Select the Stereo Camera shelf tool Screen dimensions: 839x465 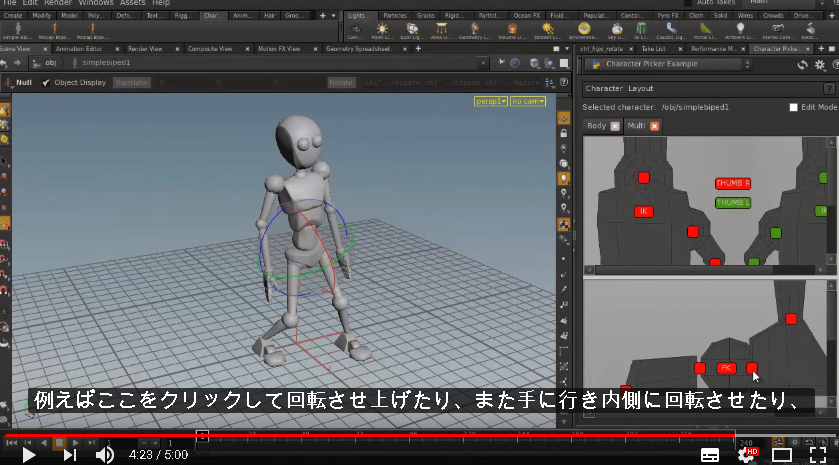point(778,32)
